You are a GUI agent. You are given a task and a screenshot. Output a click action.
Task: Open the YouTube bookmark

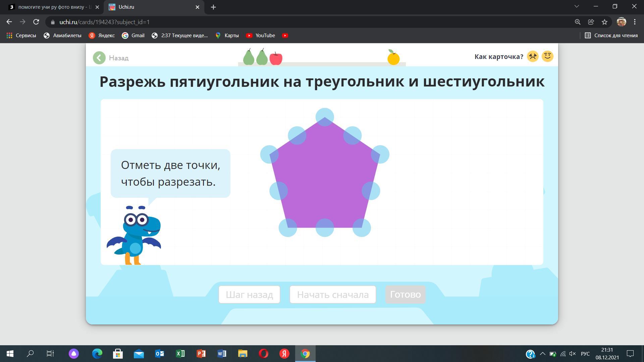pos(261,36)
